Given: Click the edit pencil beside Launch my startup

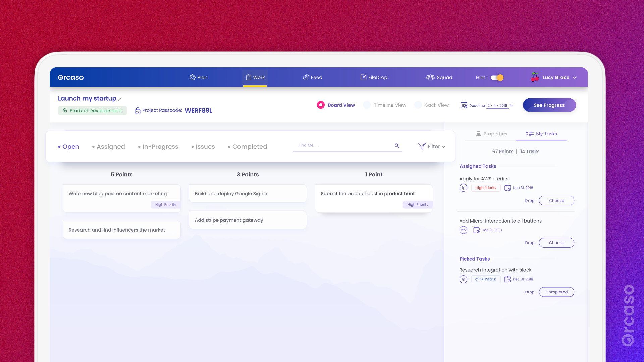Looking at the screenshot, I should [x=119, y=99].
